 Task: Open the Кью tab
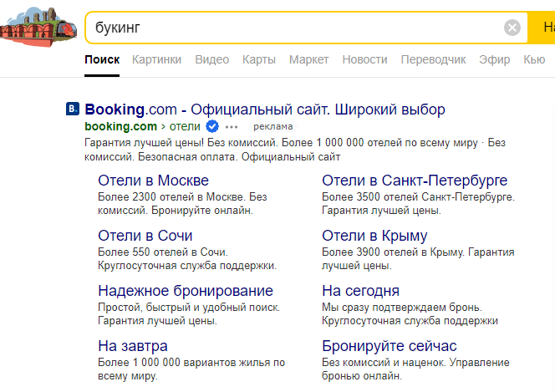coord(534,59)
